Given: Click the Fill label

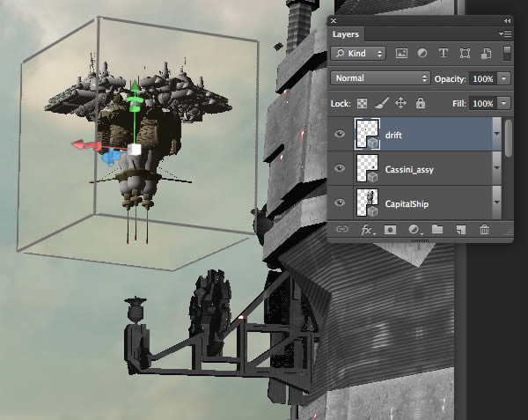Looking at the screenshot, I should click(x=459, y=103).
